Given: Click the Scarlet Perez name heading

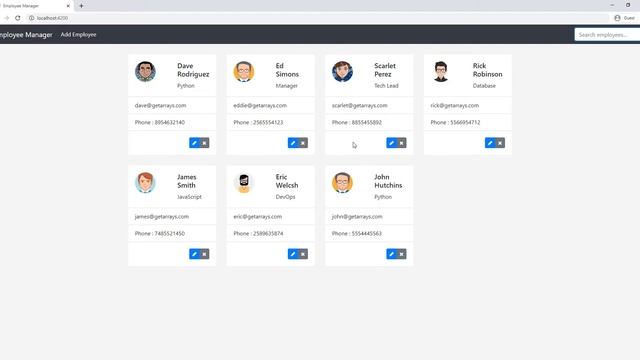Looking at the screenshot, I should click(x=385, y=70).
